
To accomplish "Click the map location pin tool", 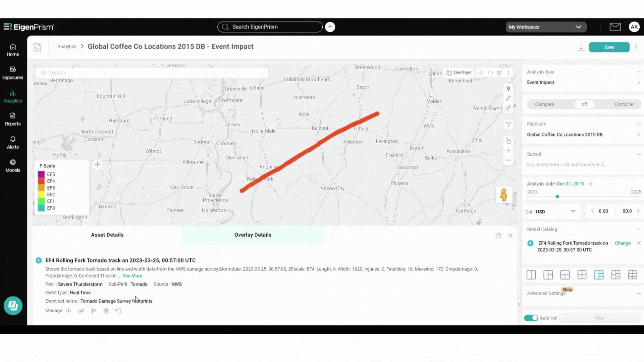I will (x=508, y=89).
